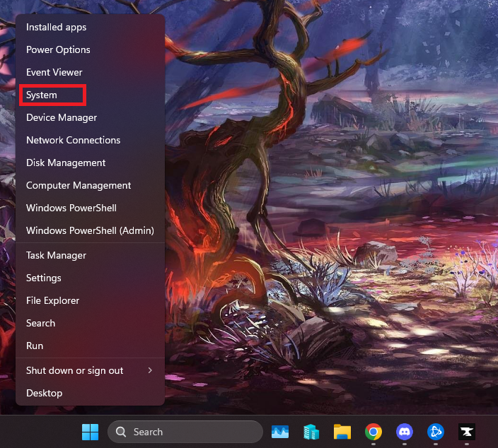Show the Desktop via menu entry
498x448 pixels.
[91, 393]
